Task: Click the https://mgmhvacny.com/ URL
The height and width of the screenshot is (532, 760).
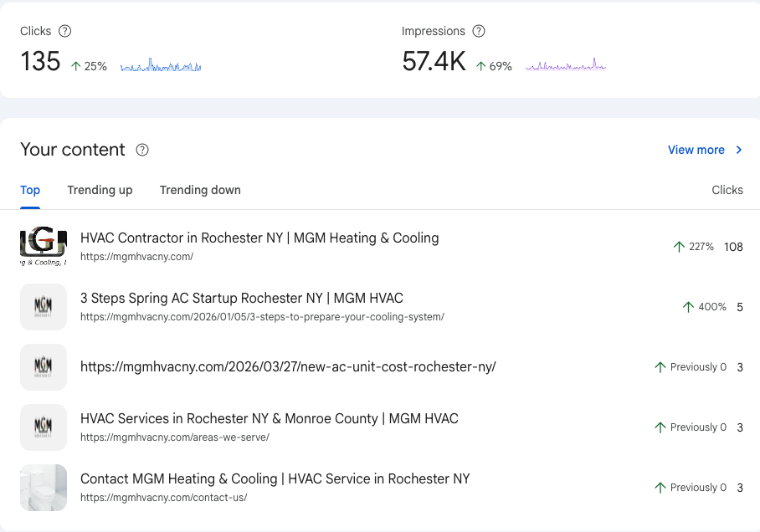Action: [x=136, y=257]
